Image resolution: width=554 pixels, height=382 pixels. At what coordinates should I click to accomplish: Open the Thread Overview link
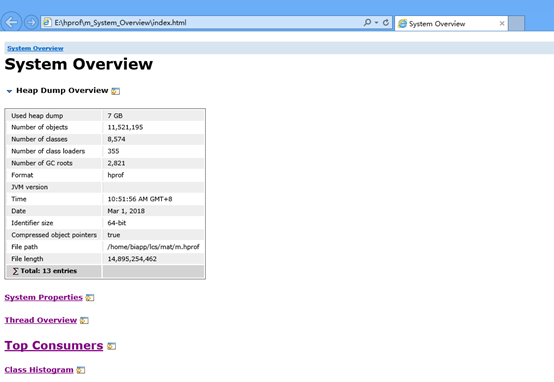click(41, 320)
